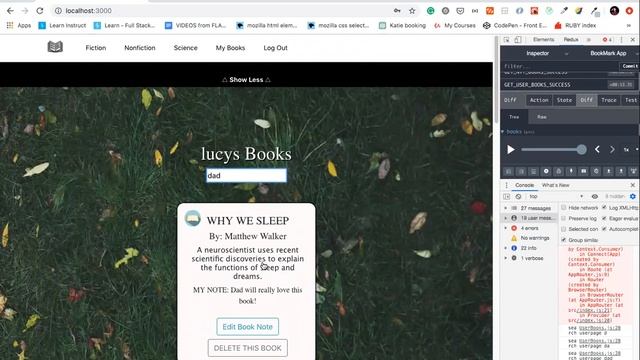Image resolution: width=640 pixels, height=360 pixels.
Task: Click DELETE THIS BOOK button
Action: coord(248,348)
